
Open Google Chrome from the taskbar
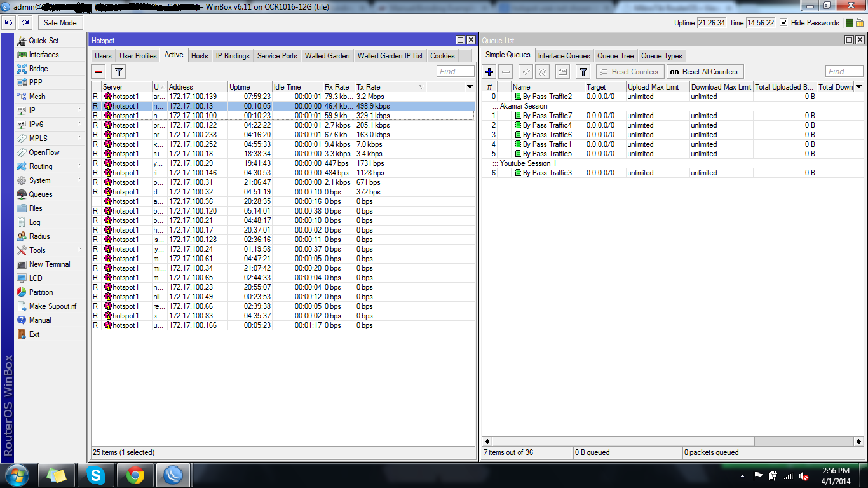tap(134, 475)
